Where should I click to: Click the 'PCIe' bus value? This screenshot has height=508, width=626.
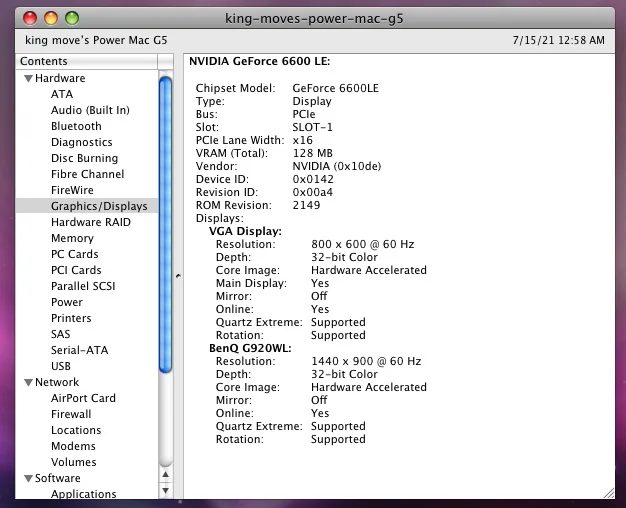pyautogui.click(x=304, y=114)
